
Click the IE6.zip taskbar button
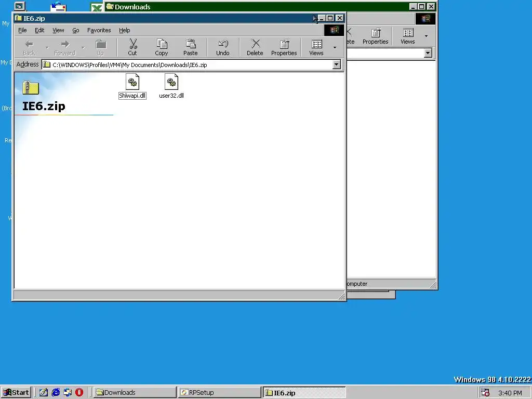[x=304, y=393]
